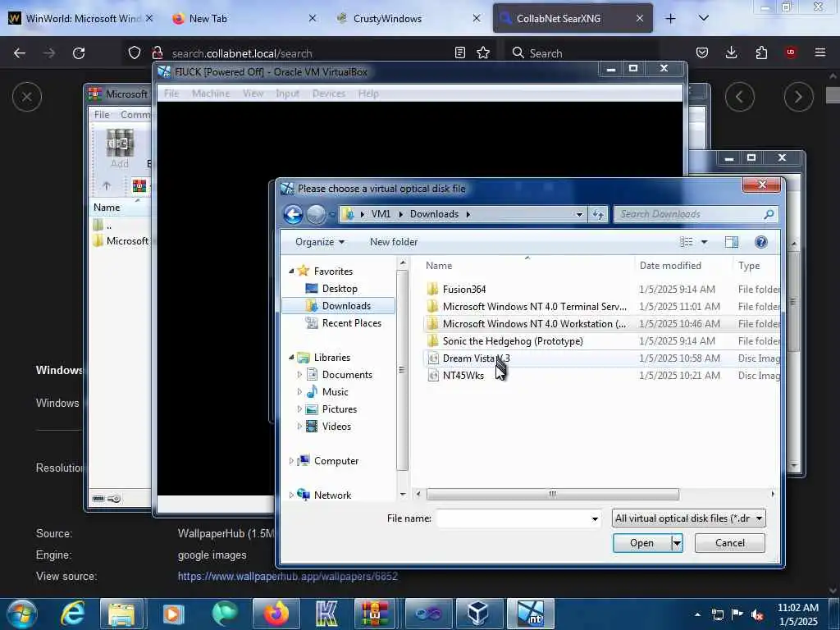Open the Organize dropdown menu

pyautogui.click(x=320, y=242)
